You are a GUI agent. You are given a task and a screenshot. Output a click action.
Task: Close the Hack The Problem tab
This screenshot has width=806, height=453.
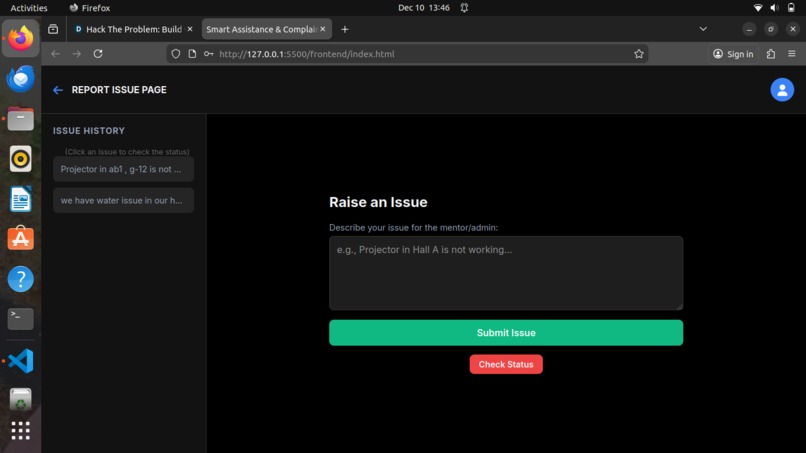(190, 29)
